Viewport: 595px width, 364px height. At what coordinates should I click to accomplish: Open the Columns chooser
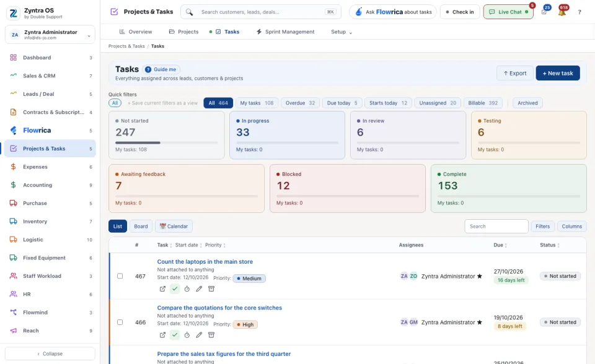(x=571, y=227)
